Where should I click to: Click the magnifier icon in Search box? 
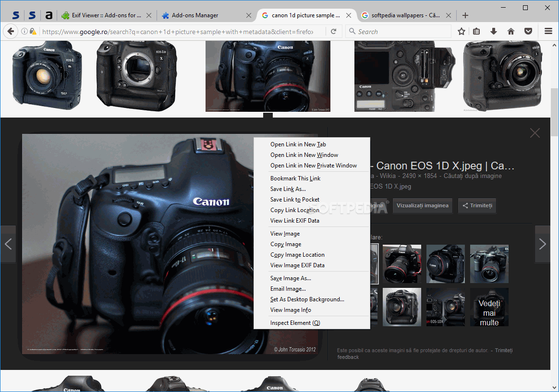(352, 31)
